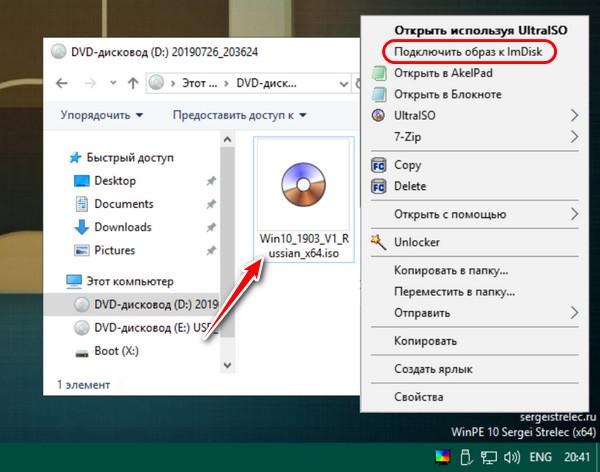This screenshot has height=472, width=600.
Task: Choose Открыть в AkelPad
Action: click(443, 73)
